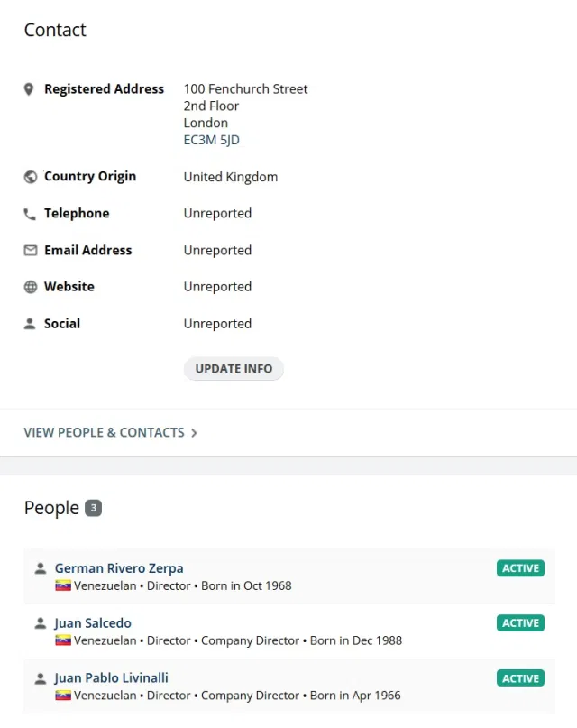
Task: Click the person icon next to Social
Action: point(30,324)
